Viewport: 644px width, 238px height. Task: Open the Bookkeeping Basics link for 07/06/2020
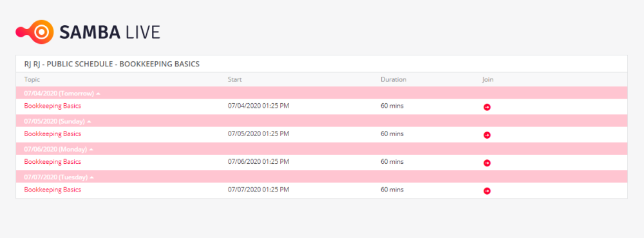click(53, 161)
